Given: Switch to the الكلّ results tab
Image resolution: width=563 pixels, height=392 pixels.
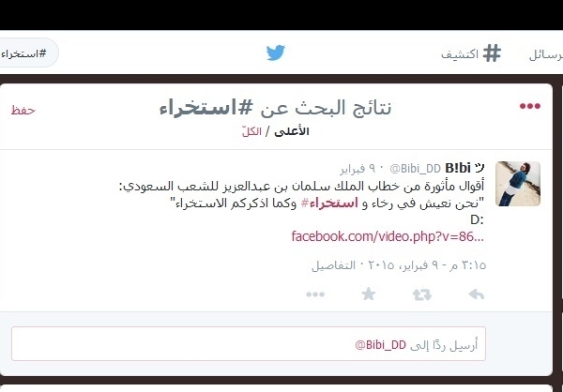Looking at the screenshot, I should (x=251, y=131).
